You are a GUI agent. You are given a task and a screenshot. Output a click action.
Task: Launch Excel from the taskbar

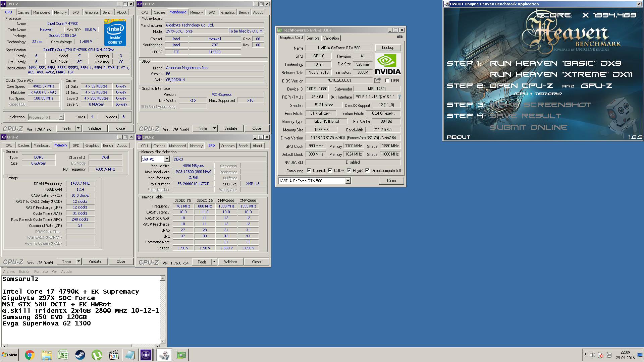(63, 355)
